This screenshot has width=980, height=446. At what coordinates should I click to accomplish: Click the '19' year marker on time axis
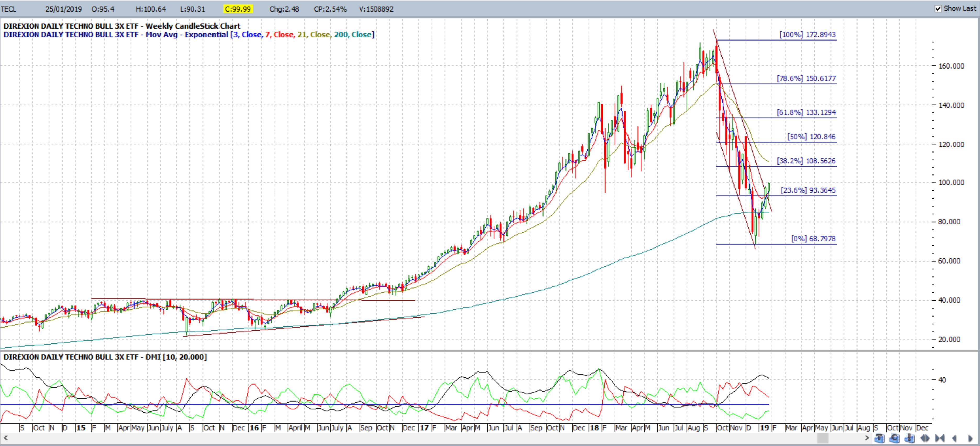[x=764, y=428]
